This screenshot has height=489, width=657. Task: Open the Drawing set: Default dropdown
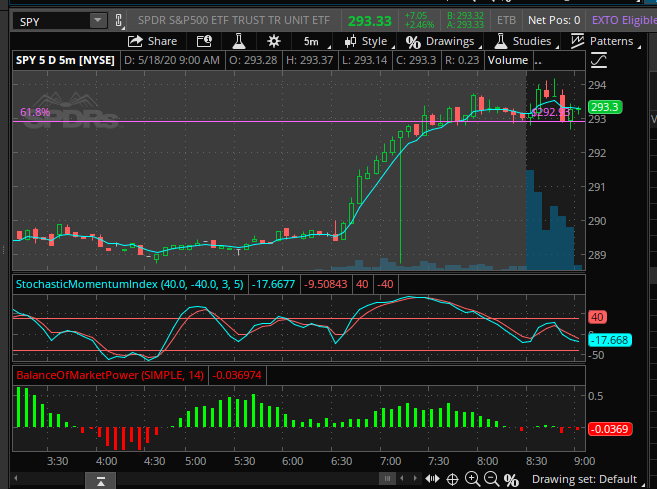tap(587, 479)
